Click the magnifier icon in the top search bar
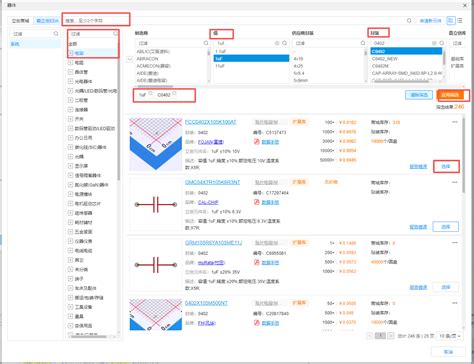 409,21
